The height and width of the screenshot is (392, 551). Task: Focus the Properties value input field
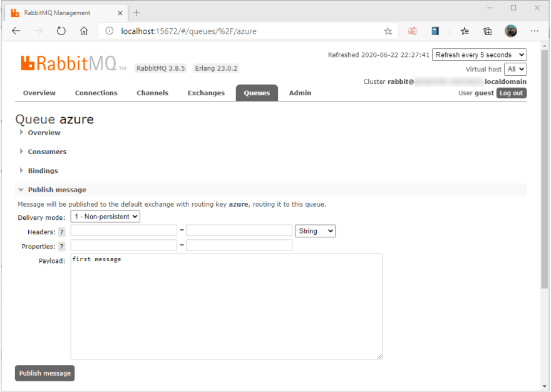tap(239, 245)
